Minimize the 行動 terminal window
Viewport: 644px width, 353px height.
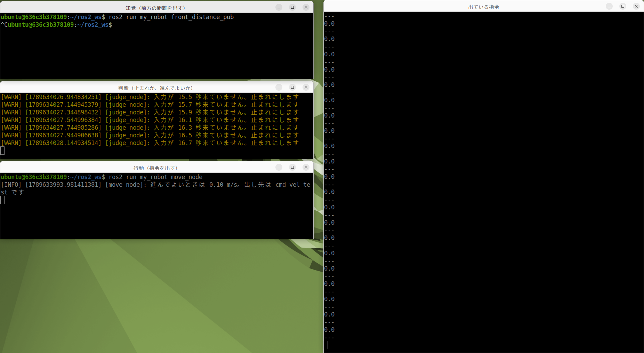279,167
